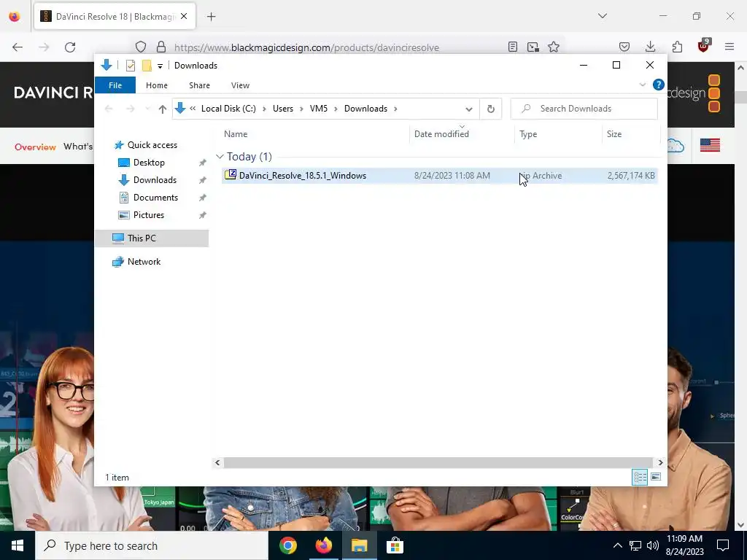
Task: Click the New folder quick access icon
Action: (x=147, y=66)
